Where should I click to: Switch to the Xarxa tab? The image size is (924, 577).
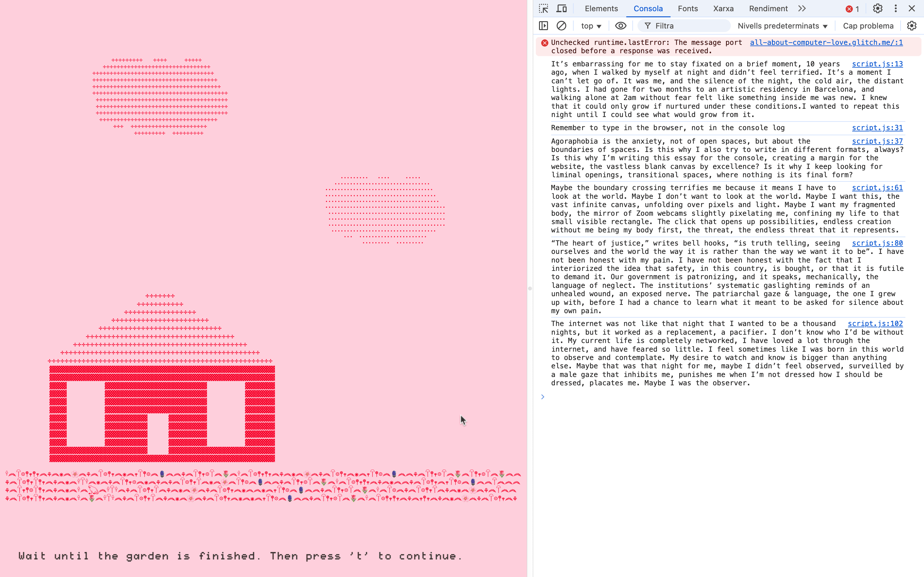click(x=723, y=8)
